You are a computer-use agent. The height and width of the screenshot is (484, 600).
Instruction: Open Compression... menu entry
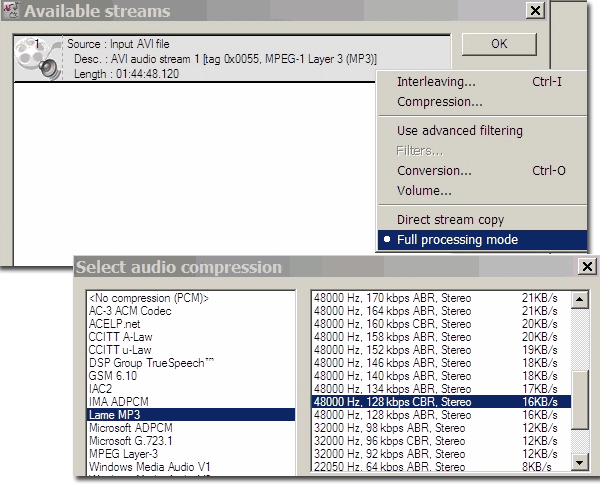[482, 102]
